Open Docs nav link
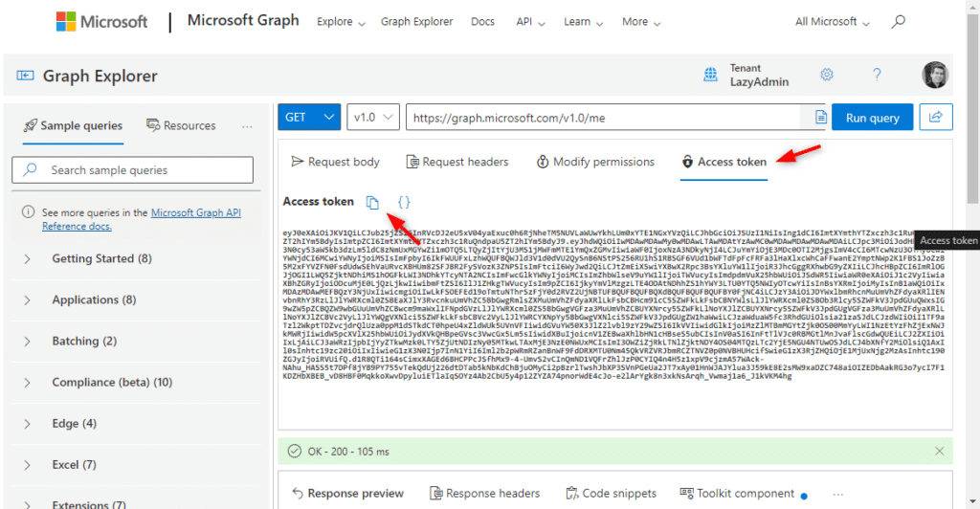Screen dimensions: 980x509 click(482, 22)
